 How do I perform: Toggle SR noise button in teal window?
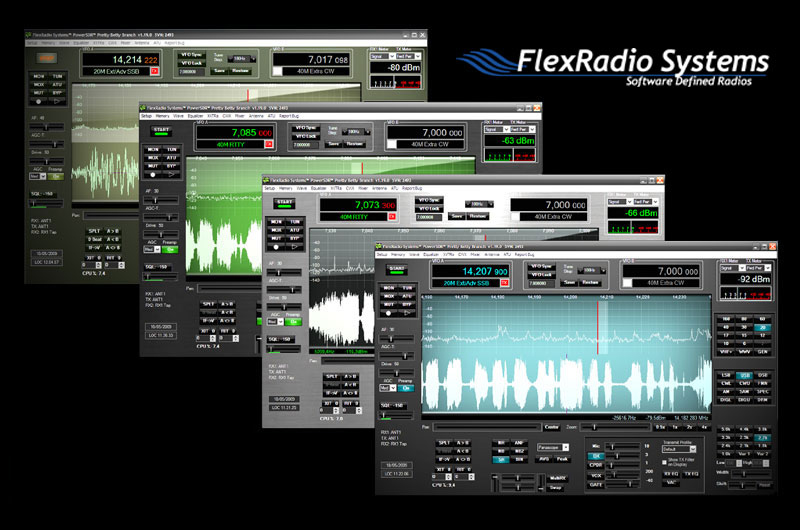[501, 460]
